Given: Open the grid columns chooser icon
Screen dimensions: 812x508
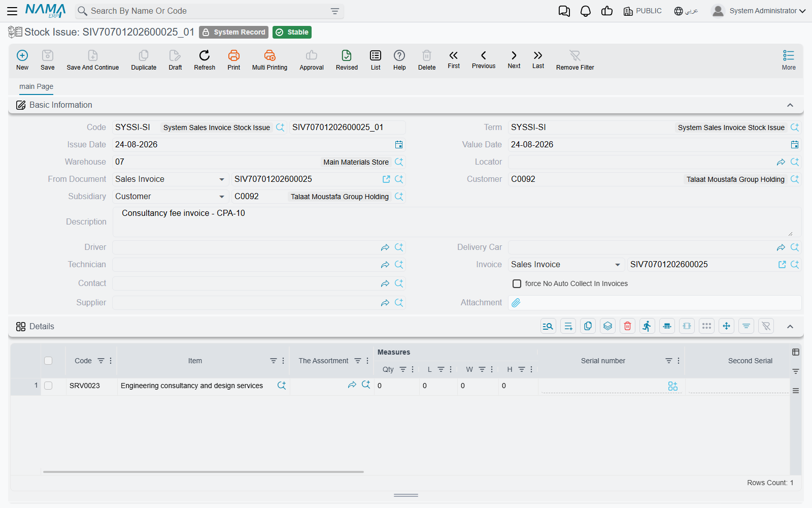Looking at the screenshot, I should (796, 352).
